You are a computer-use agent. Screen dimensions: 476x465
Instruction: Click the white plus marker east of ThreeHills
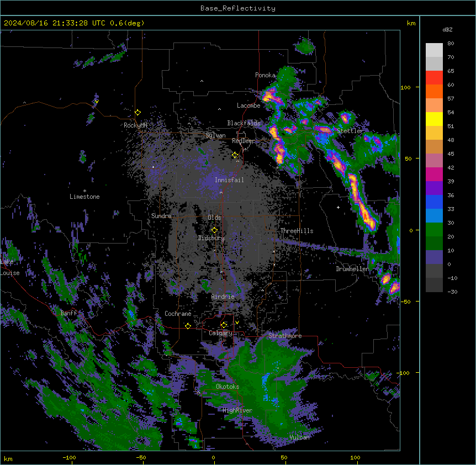[x=338, y=207]
